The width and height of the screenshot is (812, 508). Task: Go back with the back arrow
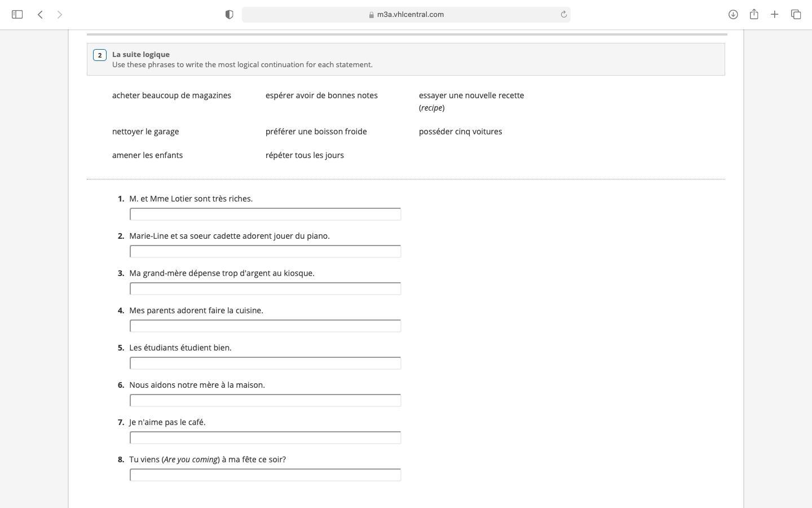pos(40,15)
